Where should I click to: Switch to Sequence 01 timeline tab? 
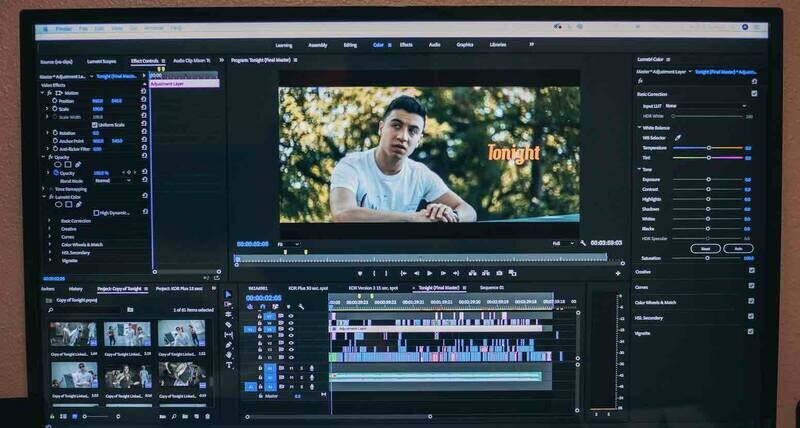coord(492,288)
